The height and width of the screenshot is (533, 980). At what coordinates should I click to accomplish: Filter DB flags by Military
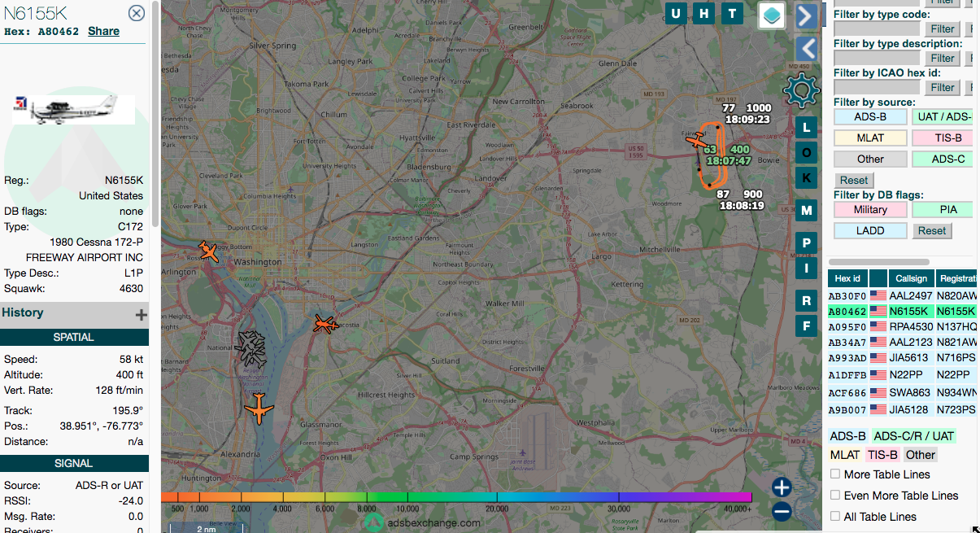click(x=870, y=209)
